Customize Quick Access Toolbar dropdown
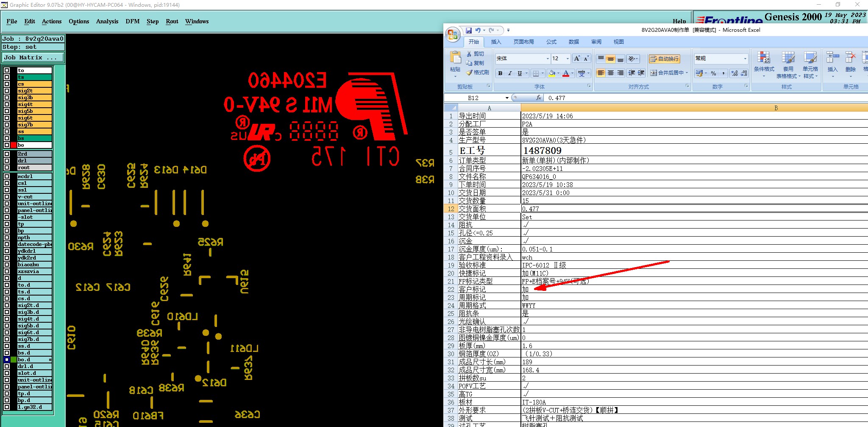868x427 pixels. tap(508, 31)
